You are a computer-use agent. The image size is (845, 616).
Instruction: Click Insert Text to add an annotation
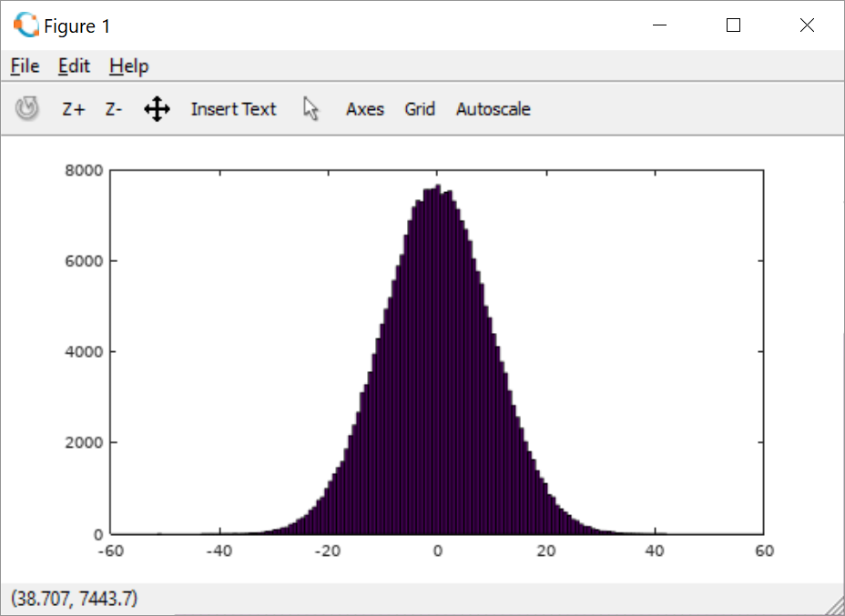coord(233,108)
